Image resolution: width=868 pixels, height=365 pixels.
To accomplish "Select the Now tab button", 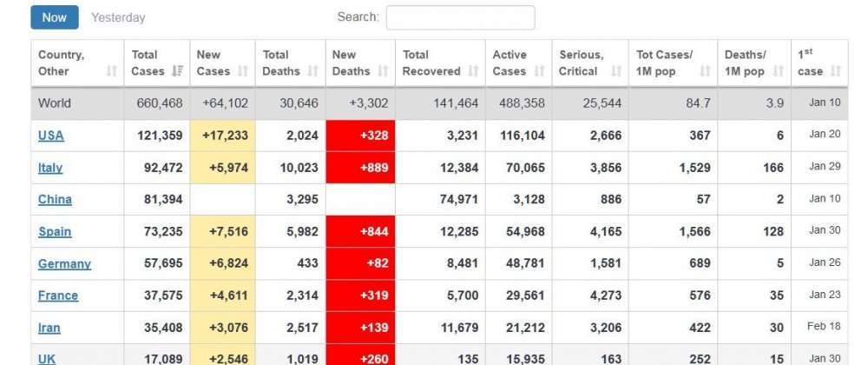I will click(x=54, y=17).
